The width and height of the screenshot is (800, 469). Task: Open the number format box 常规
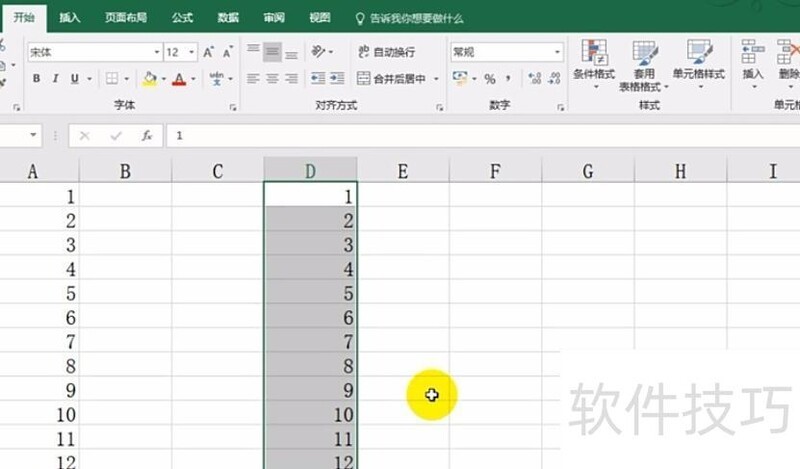tap(507, 52)
